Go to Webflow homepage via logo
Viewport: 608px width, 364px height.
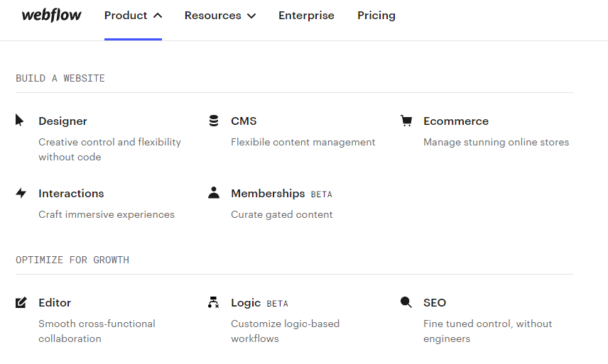pos(51,16)
